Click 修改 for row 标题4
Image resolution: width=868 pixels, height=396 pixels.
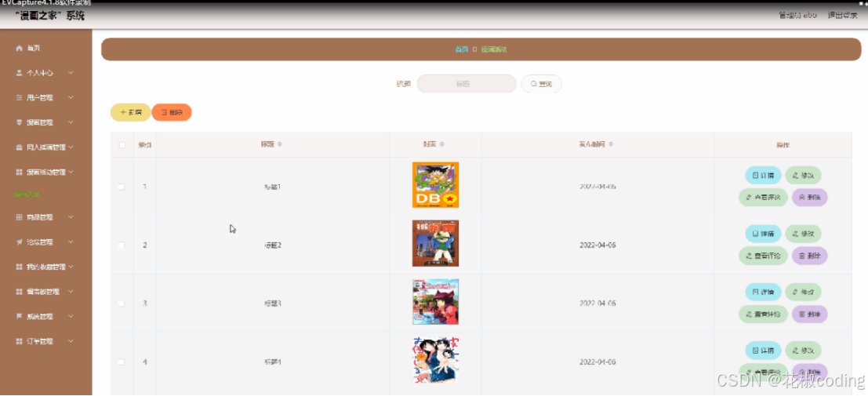click(803, 351)
